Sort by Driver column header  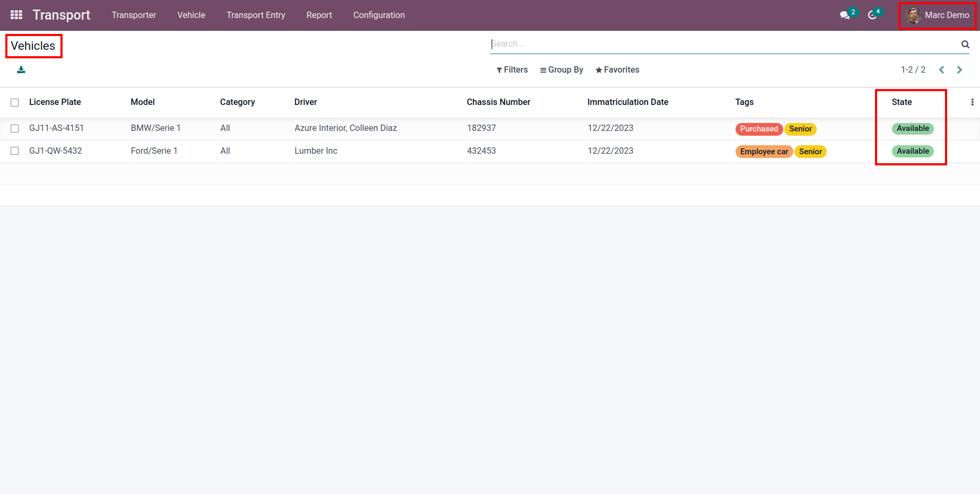305,102
